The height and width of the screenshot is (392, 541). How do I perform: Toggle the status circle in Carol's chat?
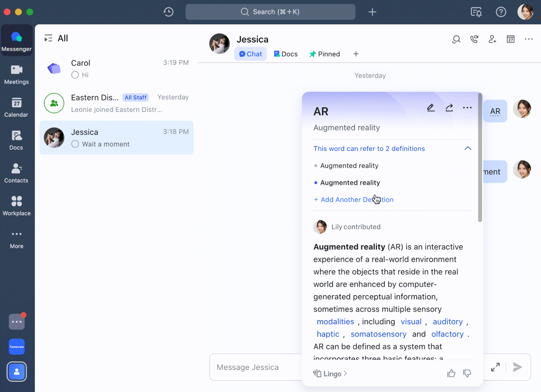(x=75, y=75)
